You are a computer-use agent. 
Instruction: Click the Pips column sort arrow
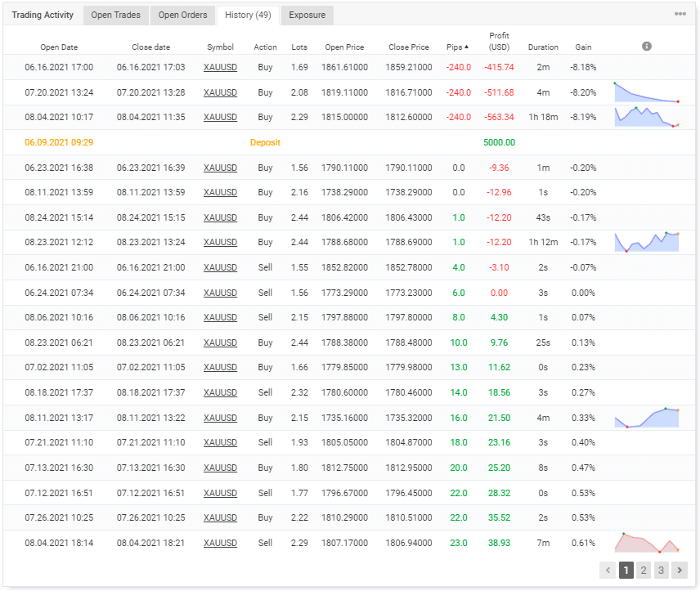(466, 47)
